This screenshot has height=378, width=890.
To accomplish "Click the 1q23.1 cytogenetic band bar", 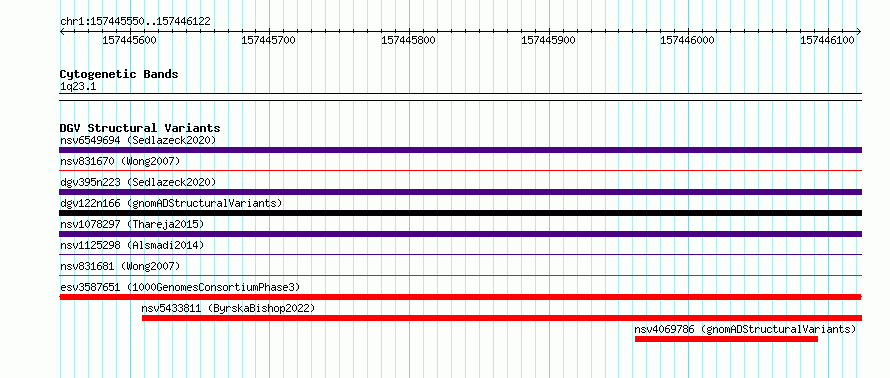I will tap(460, 97).
